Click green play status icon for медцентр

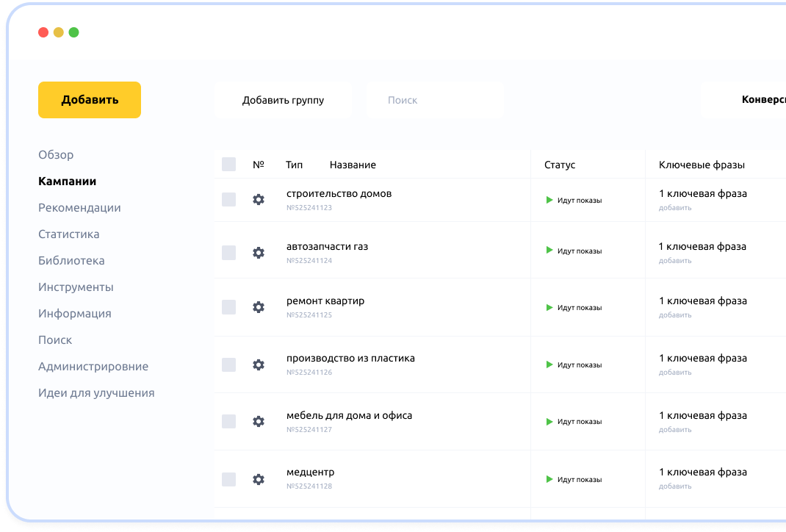pos(549,479)
